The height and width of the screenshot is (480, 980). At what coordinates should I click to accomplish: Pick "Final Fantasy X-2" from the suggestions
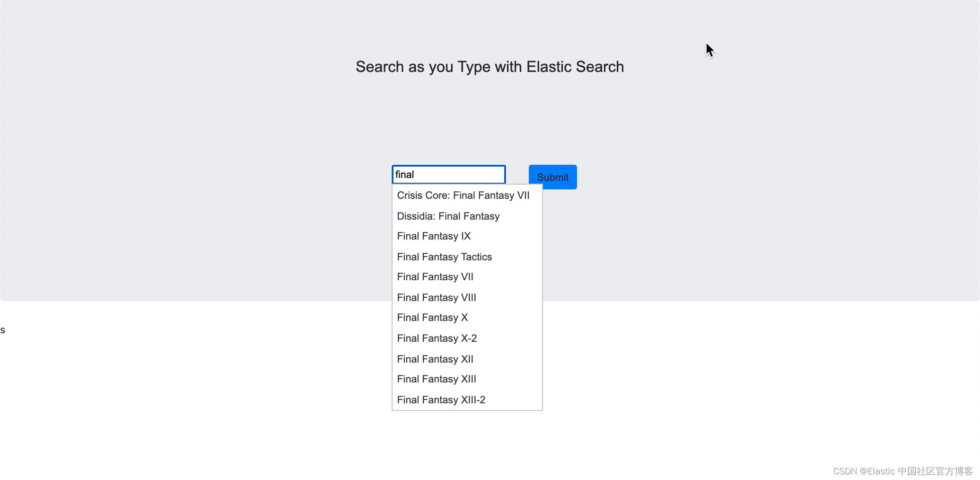[437, 338]
